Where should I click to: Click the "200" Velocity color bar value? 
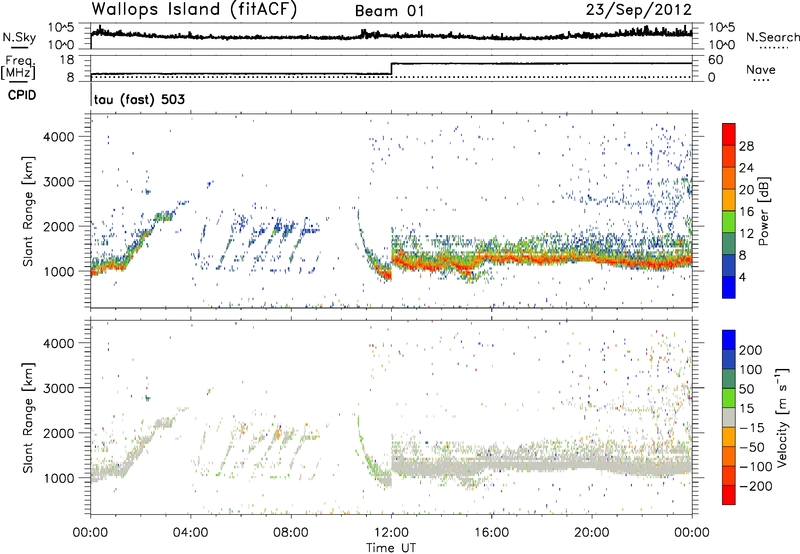(x=751, y=350)
